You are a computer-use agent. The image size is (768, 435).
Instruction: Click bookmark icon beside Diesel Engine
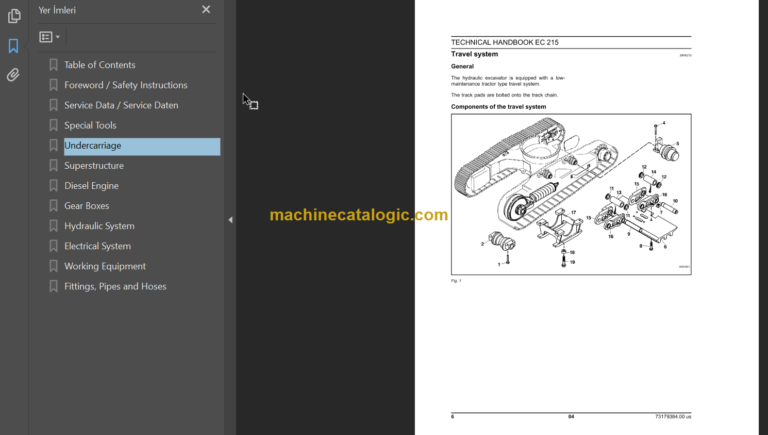coord(53,185)
